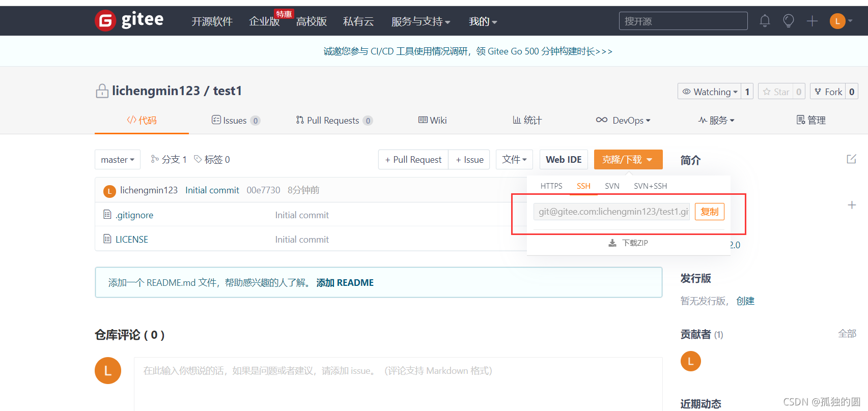Open the notifications bell
This screenshot has width=868, height=411.
pyautogui.click(x=765, y=21)
